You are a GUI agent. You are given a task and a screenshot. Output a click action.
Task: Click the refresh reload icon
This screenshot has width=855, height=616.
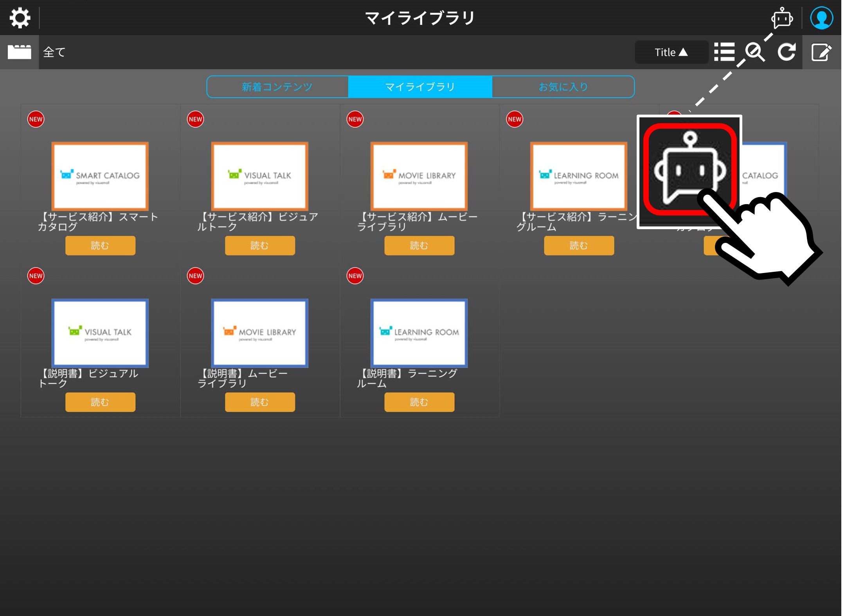[x=786, y=52]
